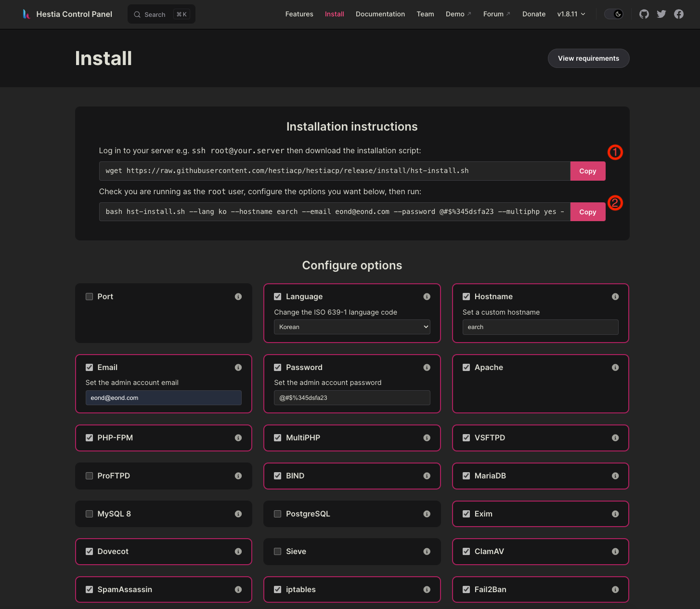This screenshot has width=700, height=609.
Task: Show info for the MariaDB option
Action: tap(615, 476)
